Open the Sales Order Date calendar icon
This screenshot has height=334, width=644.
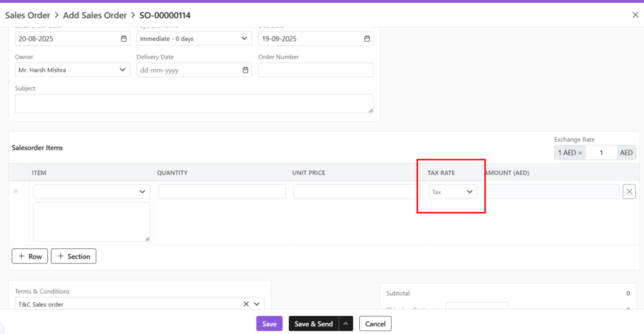click(x=123, y=39)
